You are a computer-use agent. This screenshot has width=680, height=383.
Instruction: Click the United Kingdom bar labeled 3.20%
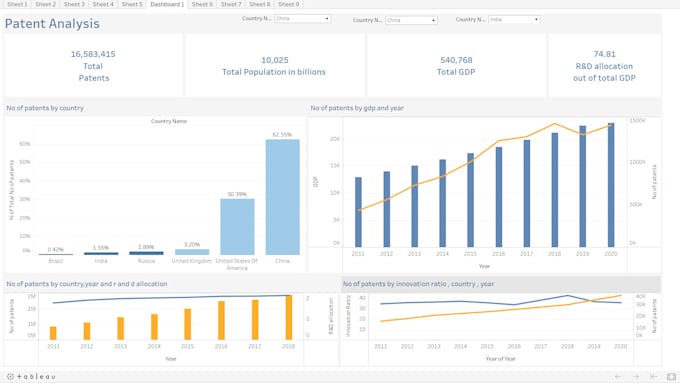192,252
